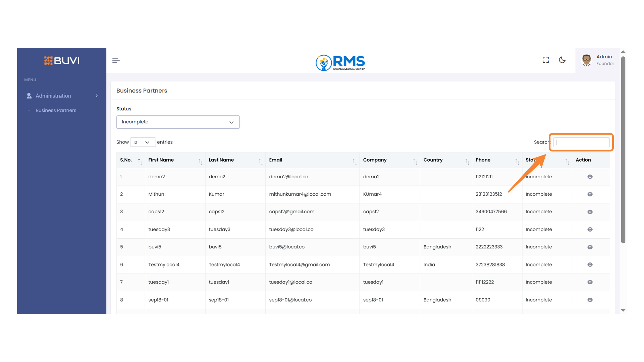Select Business Partners in the sidebar
Image resolution: width=644 pixels, height=362 pixels.
point(56,110)
